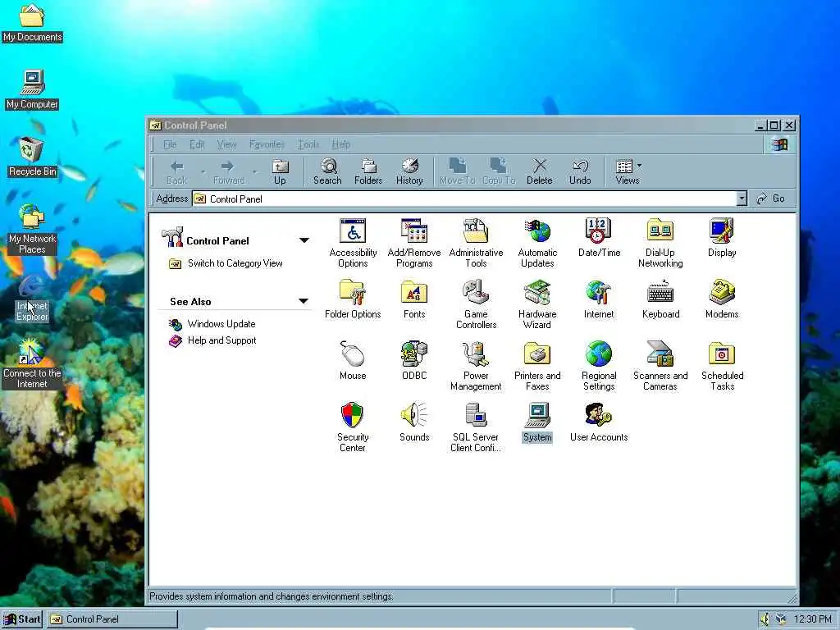This screenshot has height=630, width=840.
Task: Open the Views dropdown button
Action: [628, 172]
